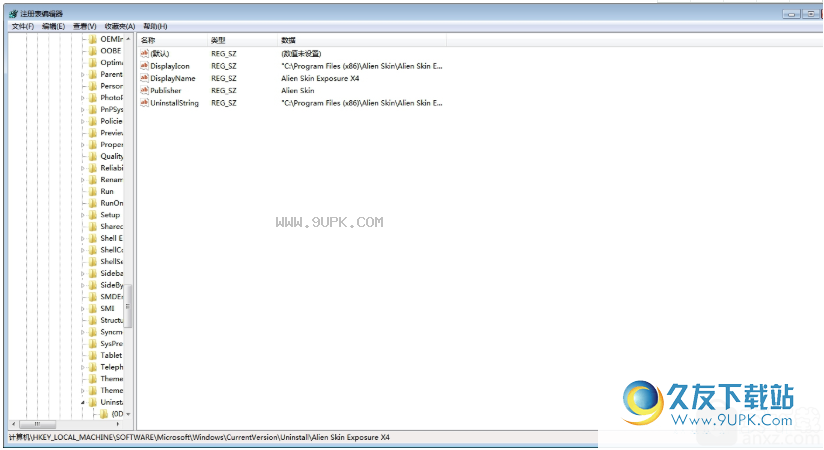Open the 查看(V) menu
Viewport: 824px width, 450px height.
coord(85,26)
